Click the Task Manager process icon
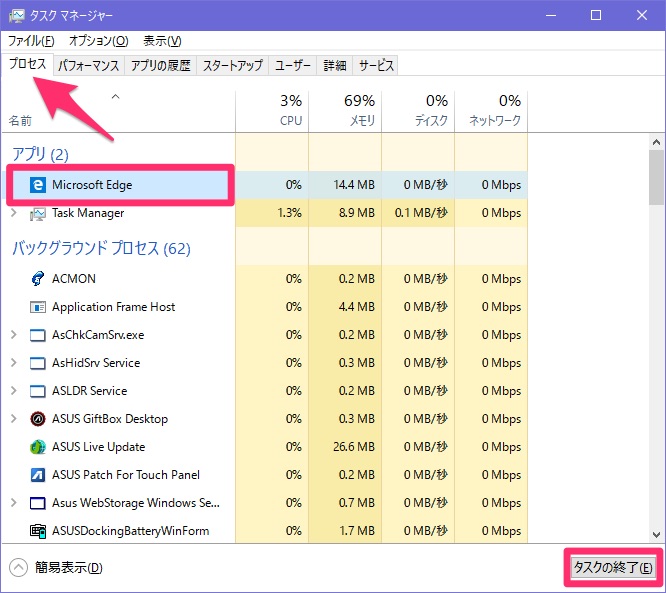 (x=38, y=213)
